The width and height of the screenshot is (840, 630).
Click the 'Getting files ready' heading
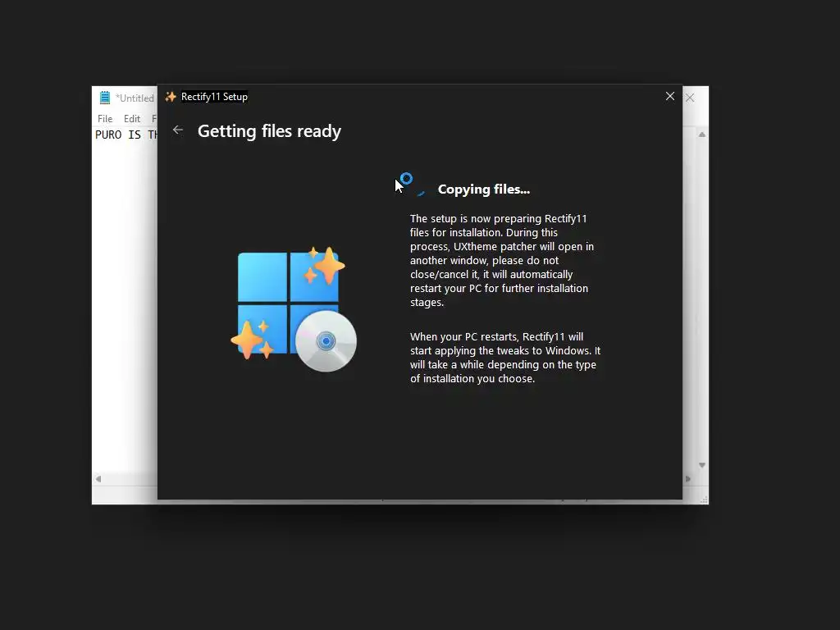click(x=269, y=132)
